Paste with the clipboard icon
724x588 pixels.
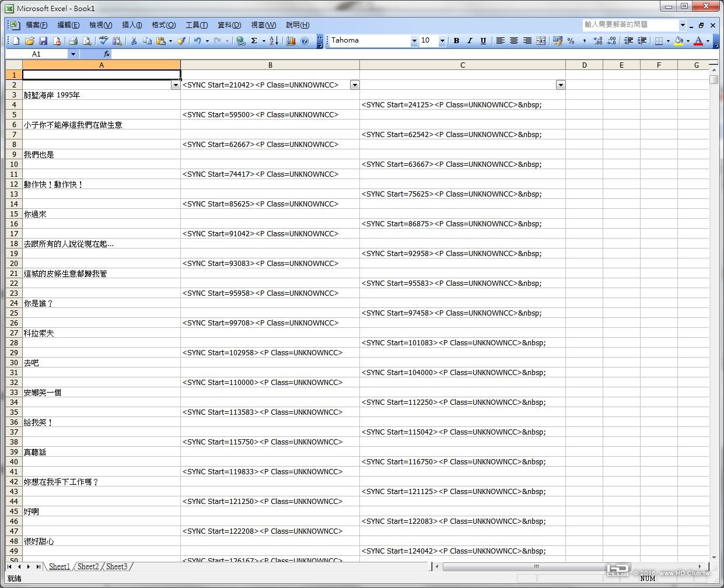pyautogui.click(x=160, y=41)
